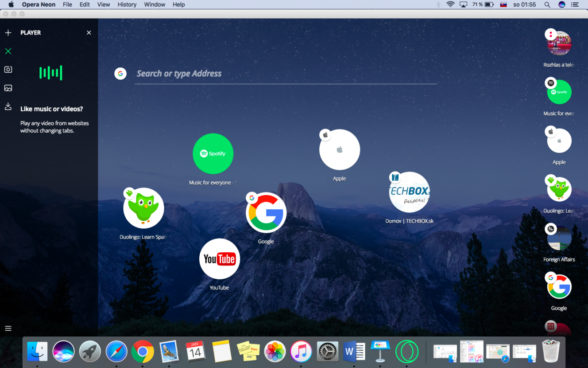Open Stickies from the Dock

[248, 352]
